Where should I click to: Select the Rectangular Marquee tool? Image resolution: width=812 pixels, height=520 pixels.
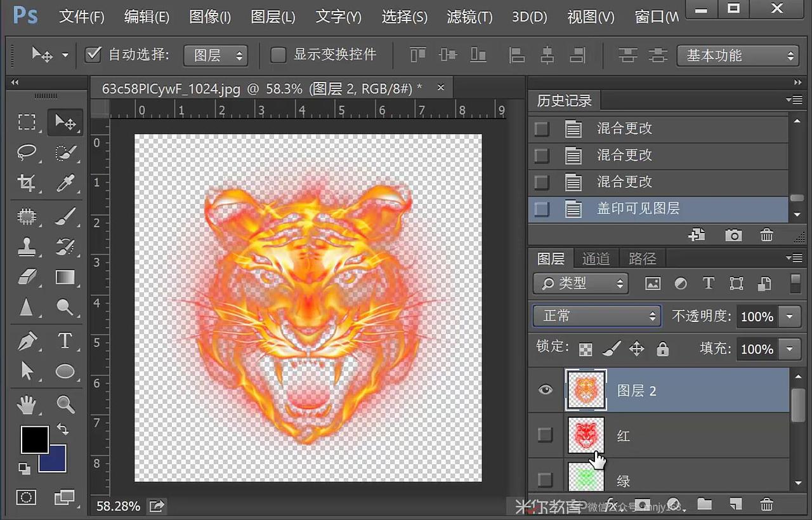click(x=27, y=121)
